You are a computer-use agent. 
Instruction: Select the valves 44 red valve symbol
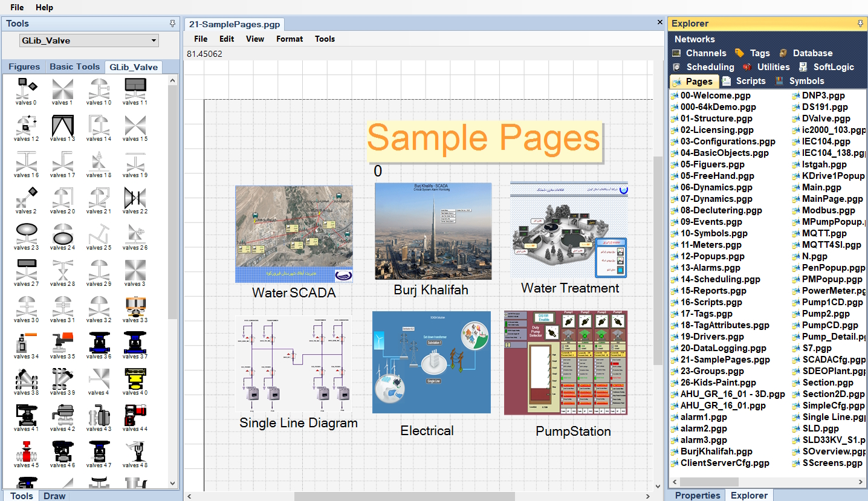134,416
